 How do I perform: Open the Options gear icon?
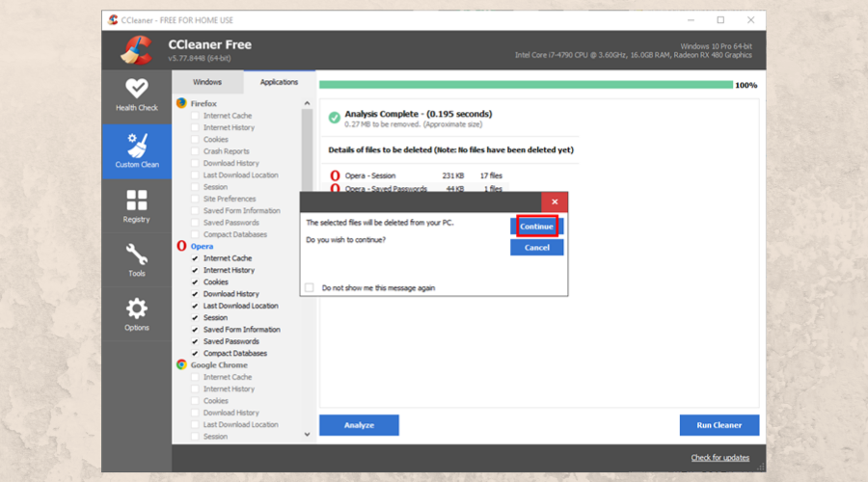coord(137,308)
